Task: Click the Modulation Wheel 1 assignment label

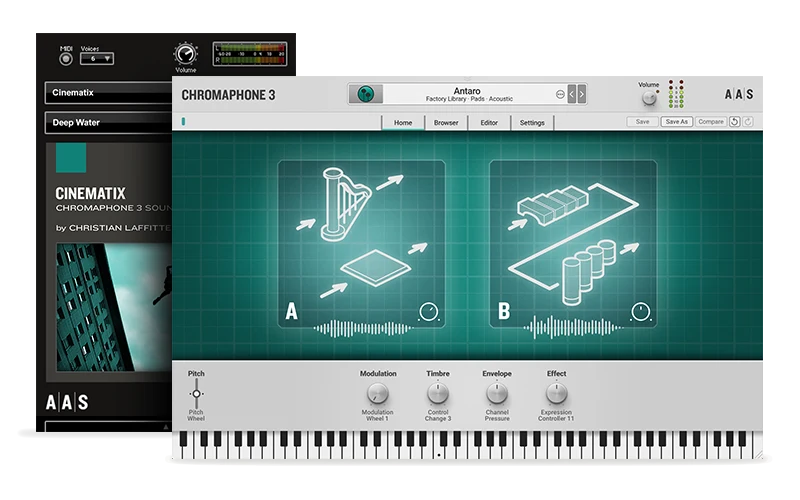Action: tap(378, 415)
